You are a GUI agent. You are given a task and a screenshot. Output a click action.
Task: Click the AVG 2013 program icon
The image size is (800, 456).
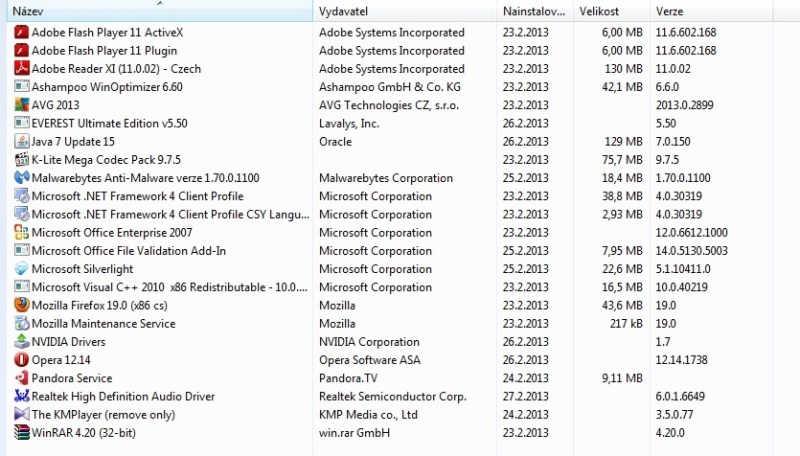(22, 105)
